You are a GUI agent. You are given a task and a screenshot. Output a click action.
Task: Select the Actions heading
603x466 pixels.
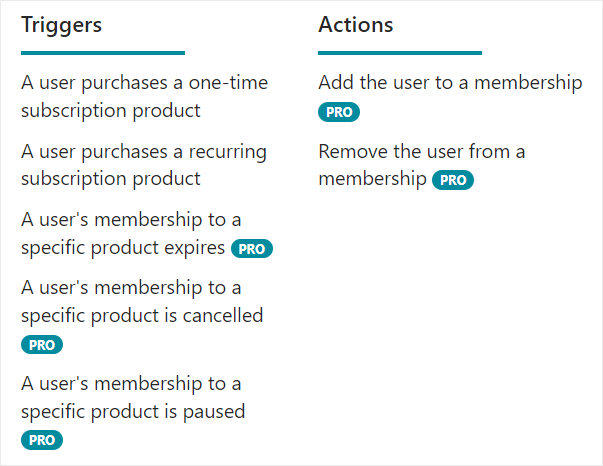(356, 25)
